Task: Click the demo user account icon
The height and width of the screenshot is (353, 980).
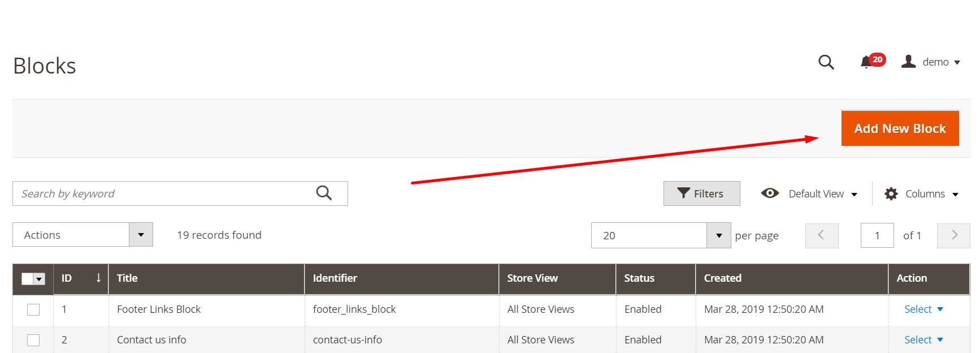Action: [x=908, y=62]
